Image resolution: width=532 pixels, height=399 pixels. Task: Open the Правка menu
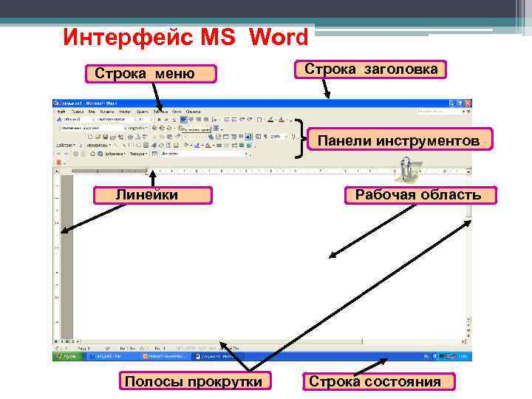[78, 112]
